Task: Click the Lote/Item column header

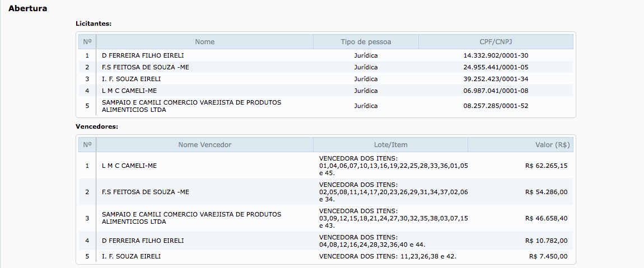Action: click(x=390, y=145)
